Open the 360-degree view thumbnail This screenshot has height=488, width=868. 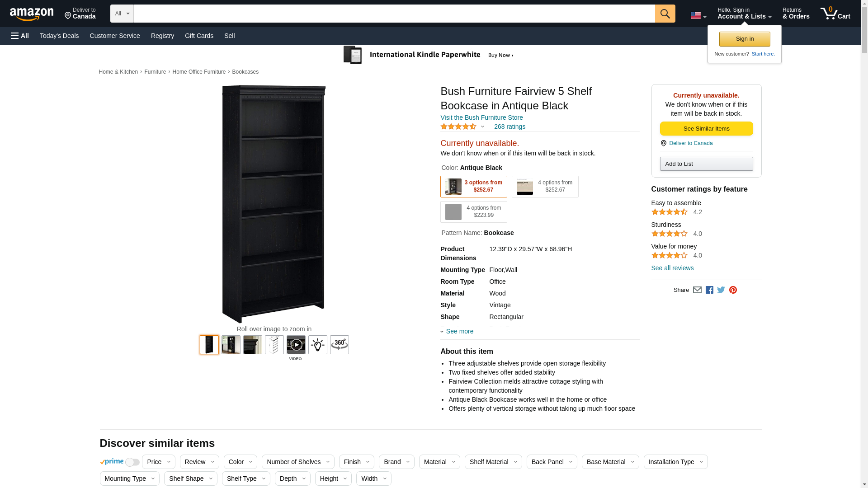(339, 345)
